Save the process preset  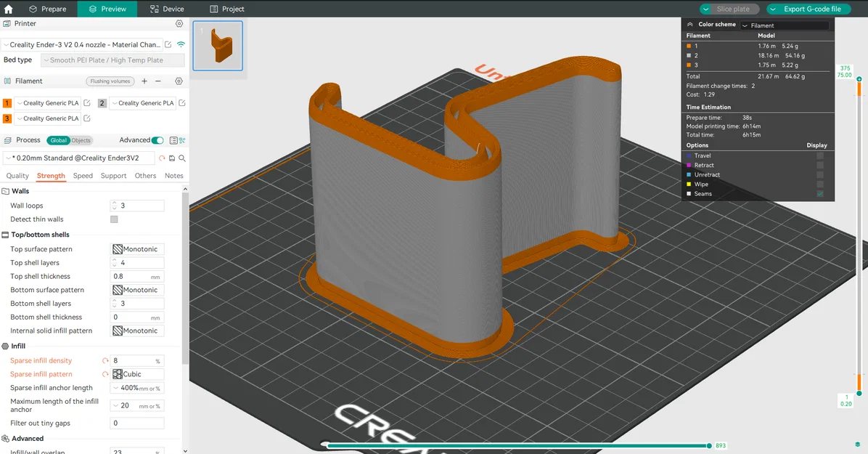click(172, 158)
